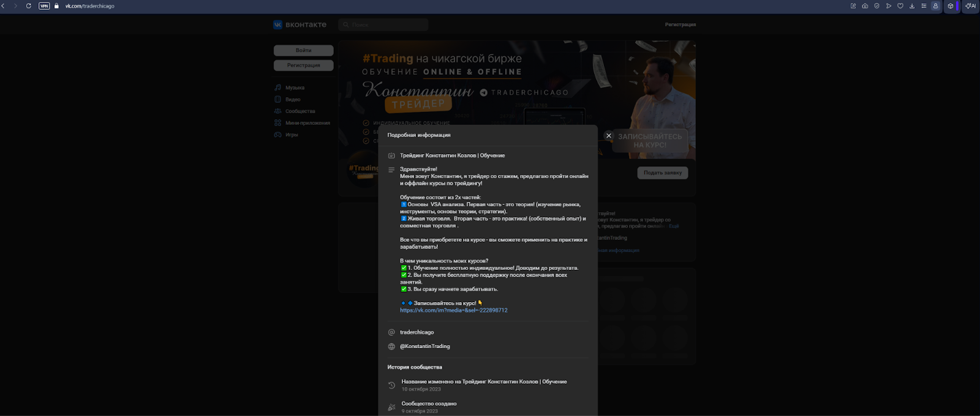This screenshot has height=416, width=980.
Task: Click the Поиск search field
Action: (x=383, y=25)
